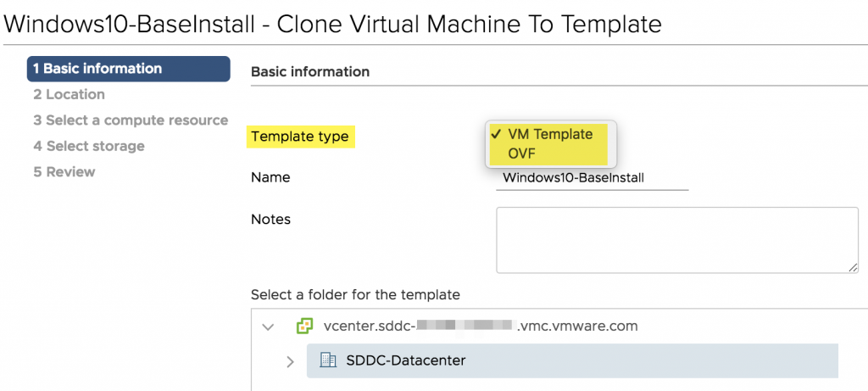The width and height of the screenshot is (868, 391).
Task: Jump to step 4 Select storage
Action: (89, 146)
